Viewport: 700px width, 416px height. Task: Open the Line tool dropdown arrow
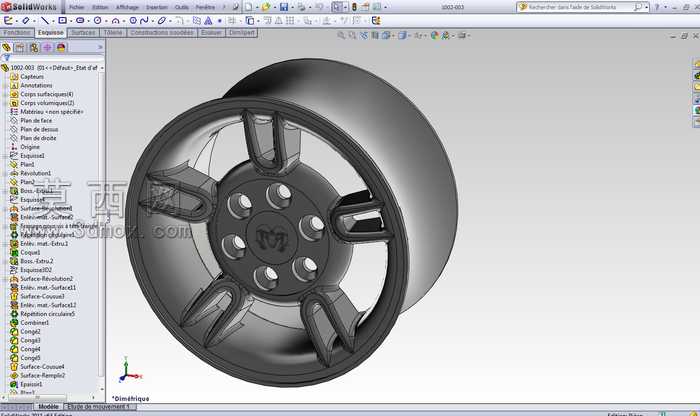pyautogui.click(x=53, y=21)
